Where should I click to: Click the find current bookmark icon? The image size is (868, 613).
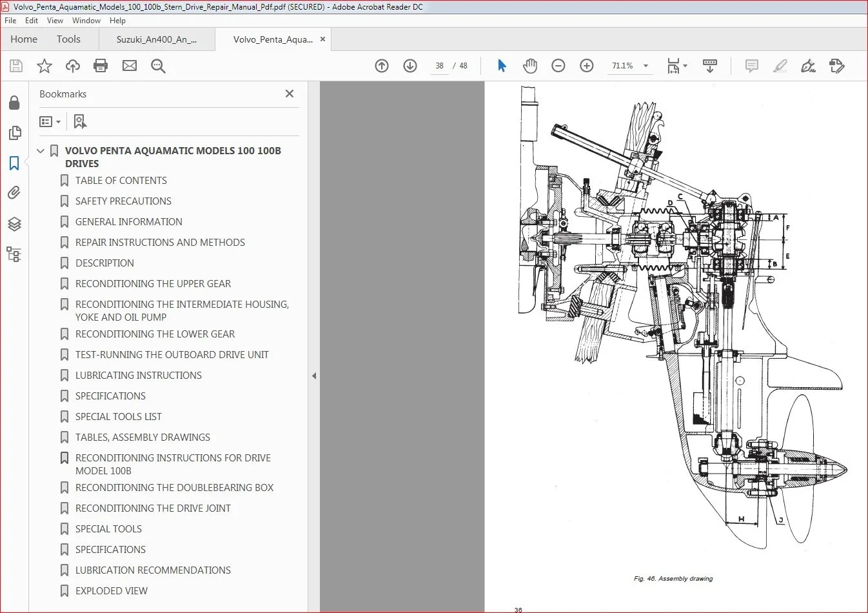pyautogui.click(x=80, y=121)
